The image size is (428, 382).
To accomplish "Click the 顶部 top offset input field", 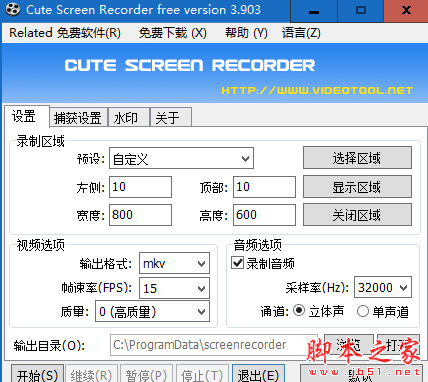I will click(264, 187).
